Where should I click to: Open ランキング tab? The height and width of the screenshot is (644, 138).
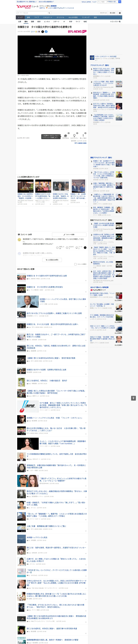86,17
